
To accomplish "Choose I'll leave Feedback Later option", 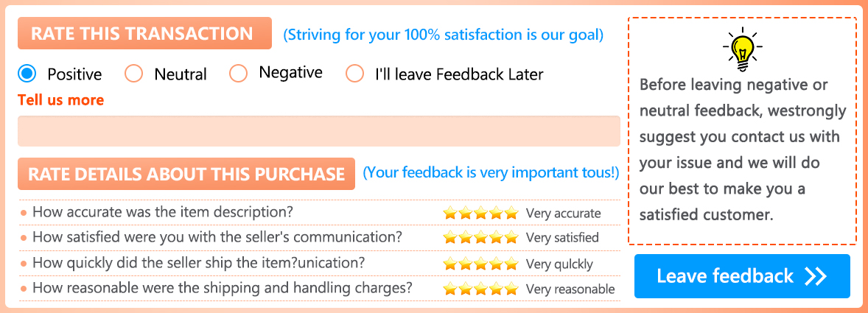I will (x=355, y=74).
